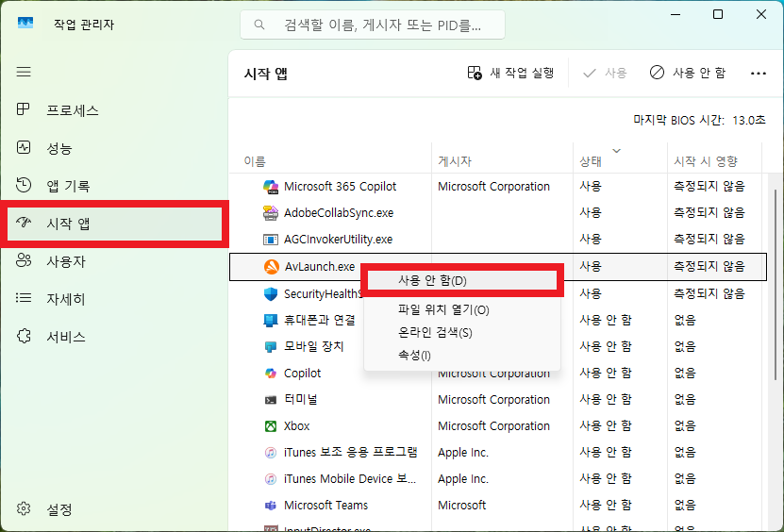This screenshot has width=784, height=532.
Task: Click the AvLaunch.exe orange icon
Action: (271, 267)
